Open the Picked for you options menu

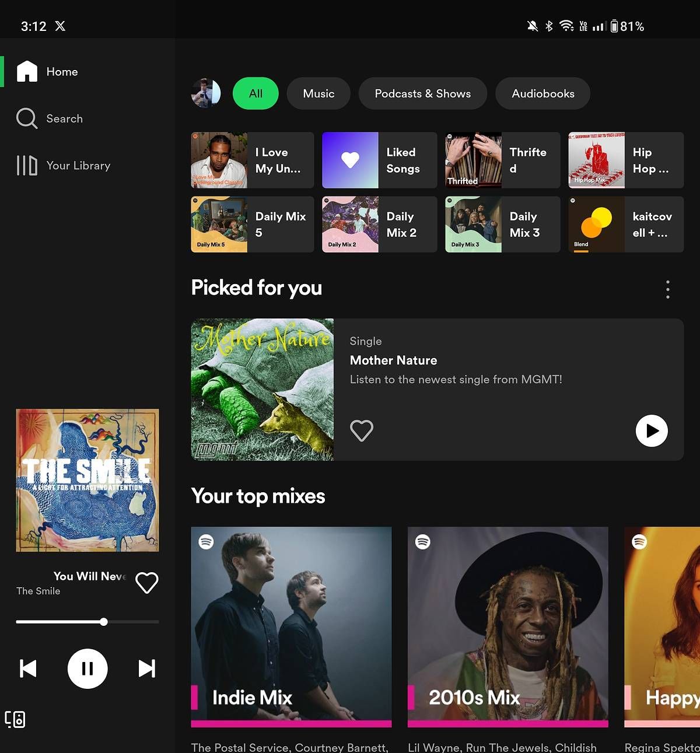pos(667,289)
